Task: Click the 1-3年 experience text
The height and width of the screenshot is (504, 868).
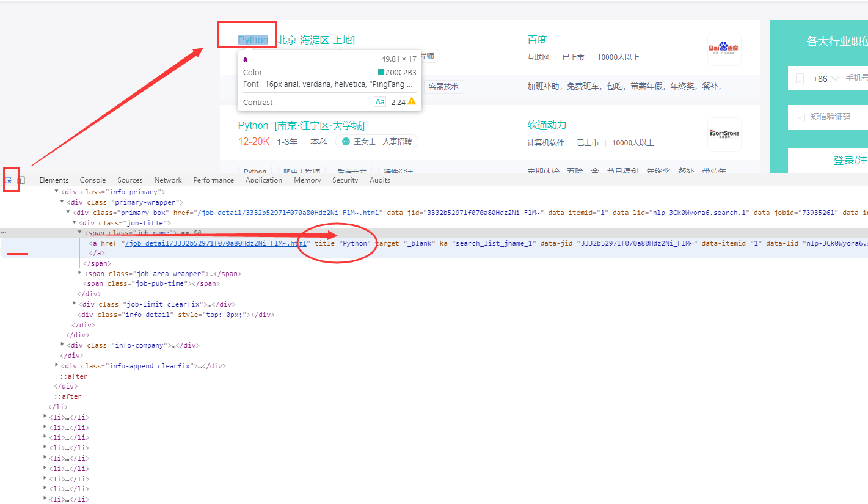Action: click(x=288, y=142)
